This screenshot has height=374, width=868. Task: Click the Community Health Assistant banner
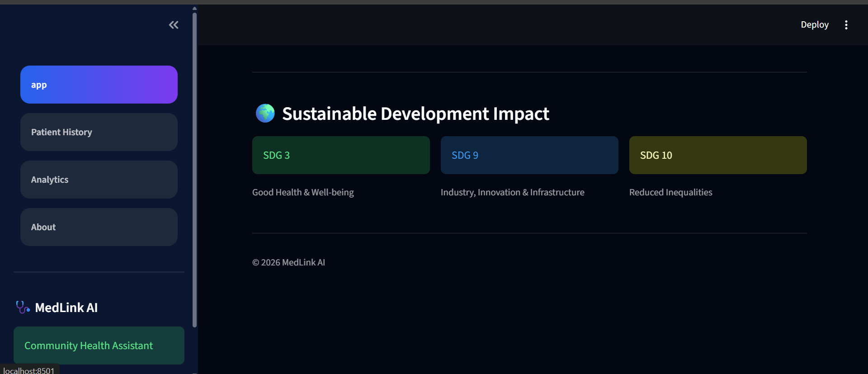99,346
